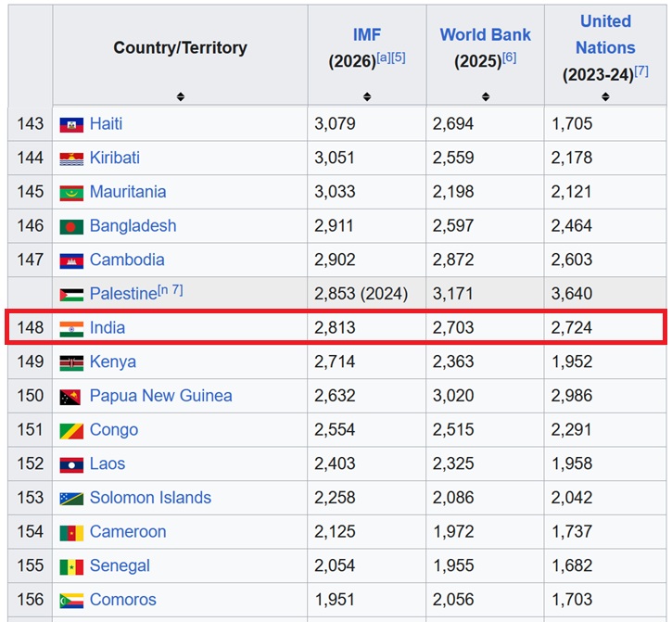The image size is (672, 622).
Task: Open the United Nations header link
Action: pyautogui.click(x=605, y=34)
